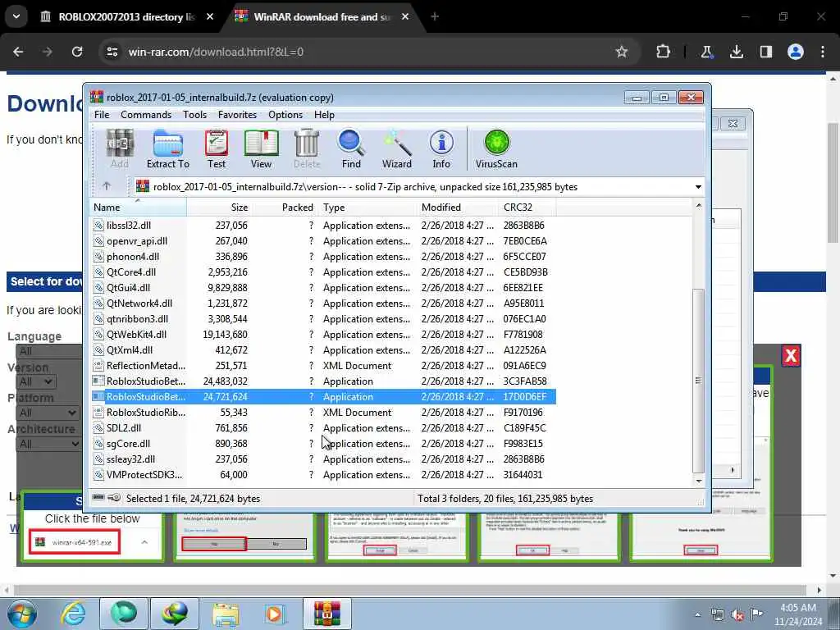The height and width of the screenshot is (630, 840).
Task: Sort by Modified column header
Action: (458, 208)
